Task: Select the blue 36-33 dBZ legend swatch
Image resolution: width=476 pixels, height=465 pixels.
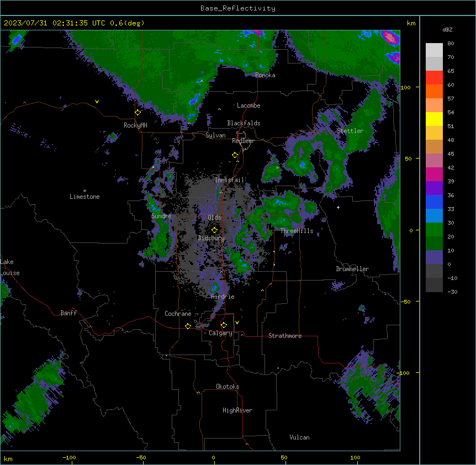Action: pos(434,202)
